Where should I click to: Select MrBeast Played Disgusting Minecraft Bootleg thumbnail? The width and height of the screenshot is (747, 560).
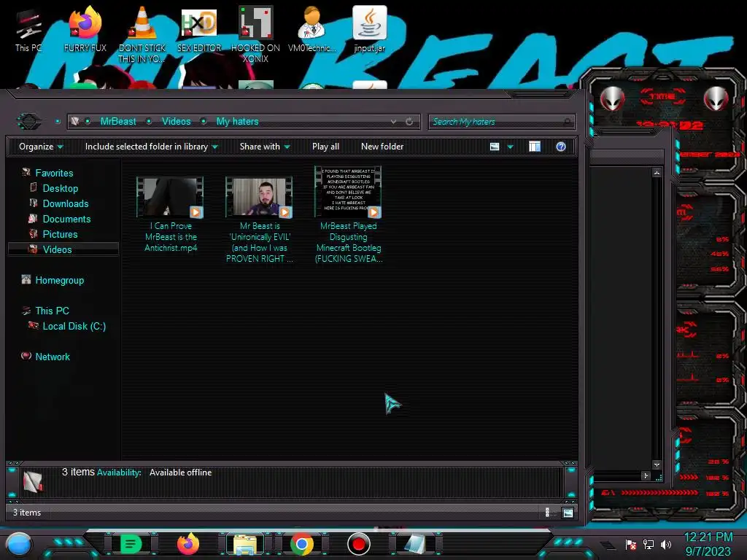(x=348, y=192)
